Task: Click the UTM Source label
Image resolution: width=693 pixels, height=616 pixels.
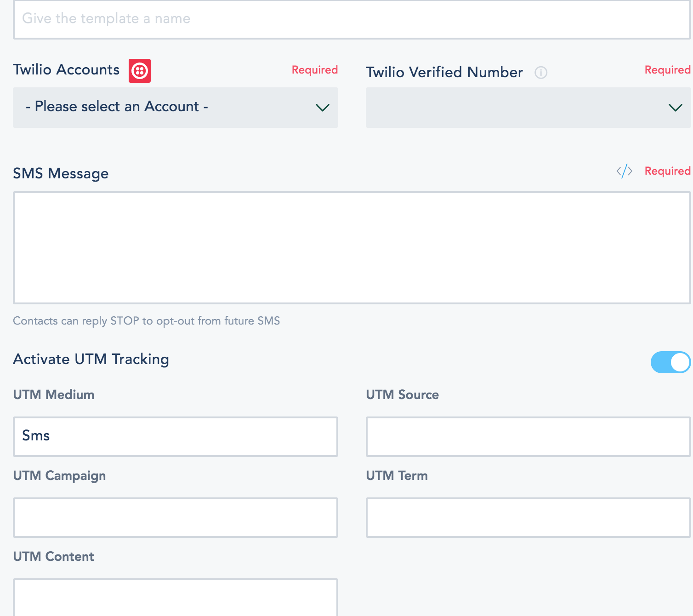Action: (x=402, y=395)
